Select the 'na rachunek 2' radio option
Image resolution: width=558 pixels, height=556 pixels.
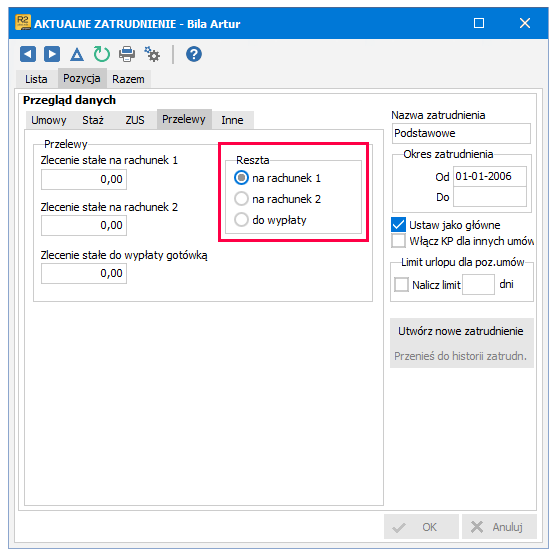click(241, 199)
